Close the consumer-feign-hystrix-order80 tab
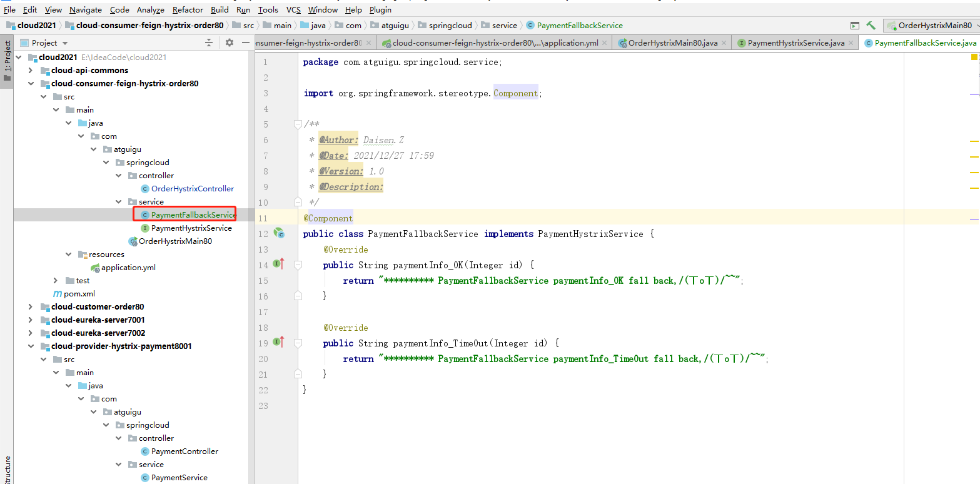Viewport: 980px width, 484px height. tap(369, 43)
